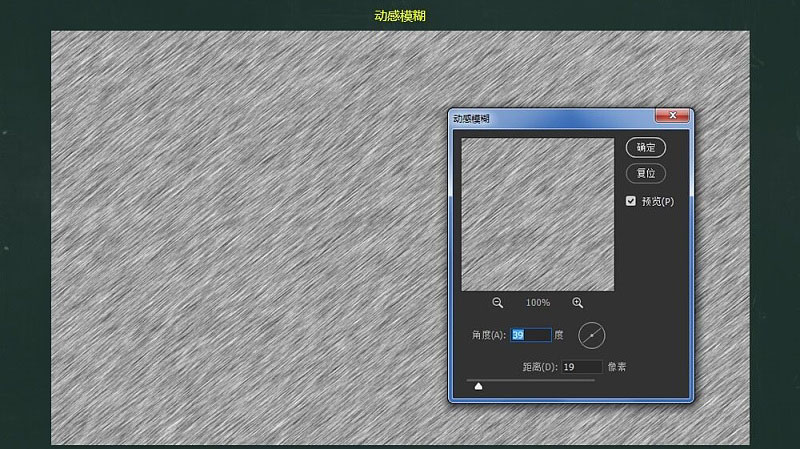
Task: Click the distance slider handle
Action: click(x=478, y=386)
